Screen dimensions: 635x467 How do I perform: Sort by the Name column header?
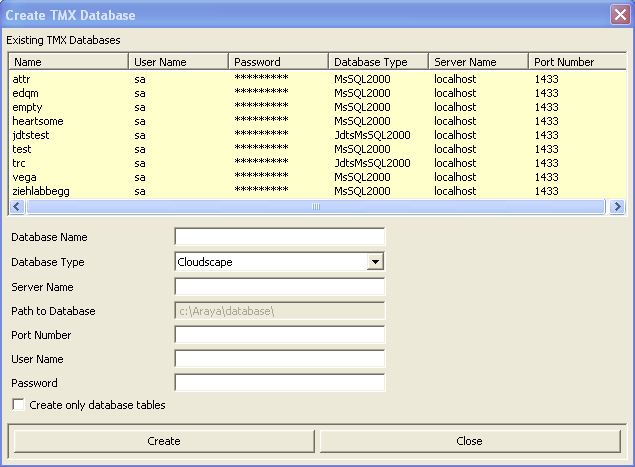pos(68,62)
